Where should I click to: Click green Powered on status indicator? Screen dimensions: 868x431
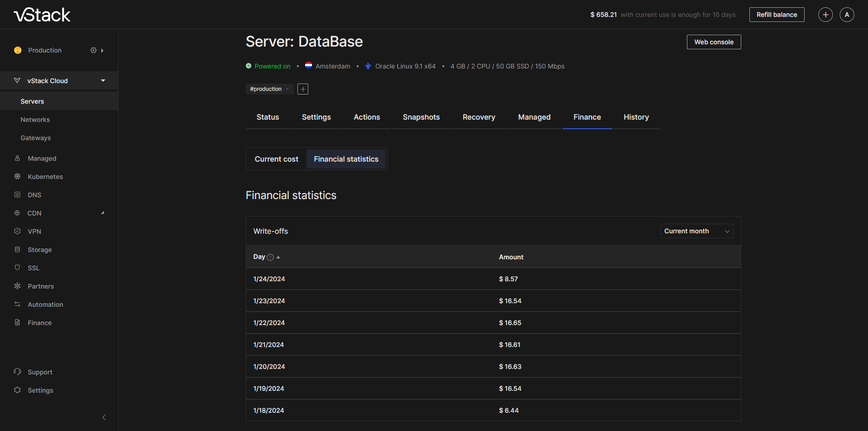pos(249,66)
